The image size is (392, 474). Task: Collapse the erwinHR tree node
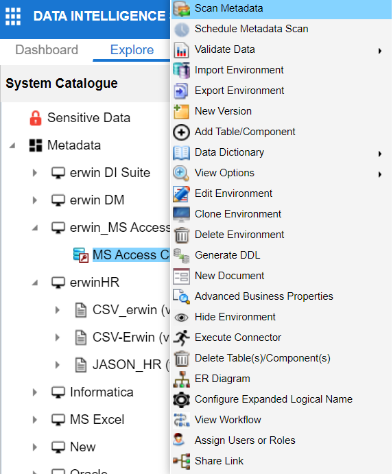35,283
